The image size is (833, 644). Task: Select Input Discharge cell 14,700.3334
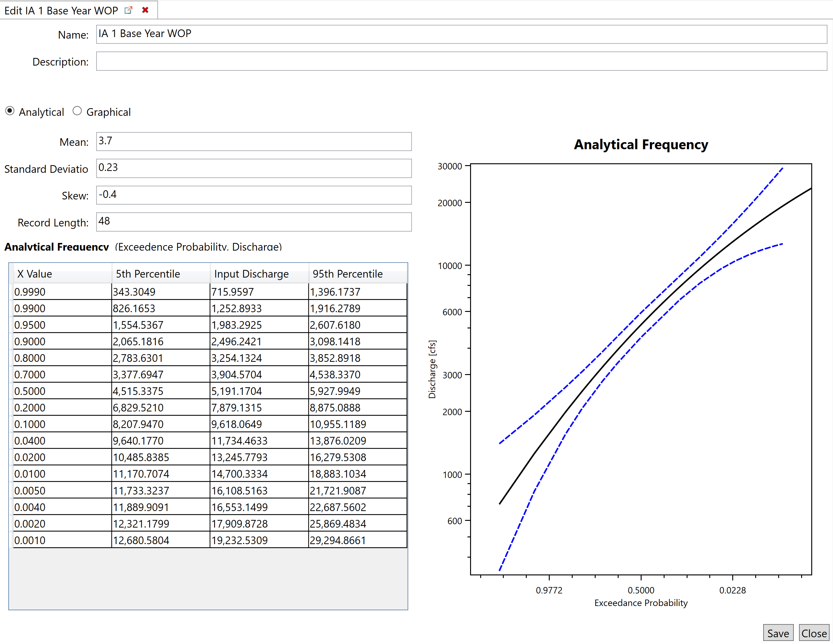pos(259,474)
